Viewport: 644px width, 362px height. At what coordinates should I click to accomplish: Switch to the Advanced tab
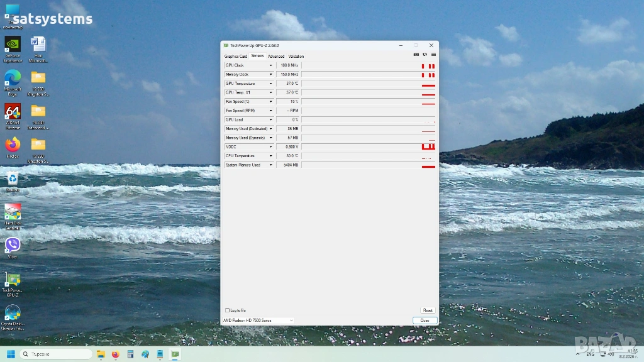276,57
